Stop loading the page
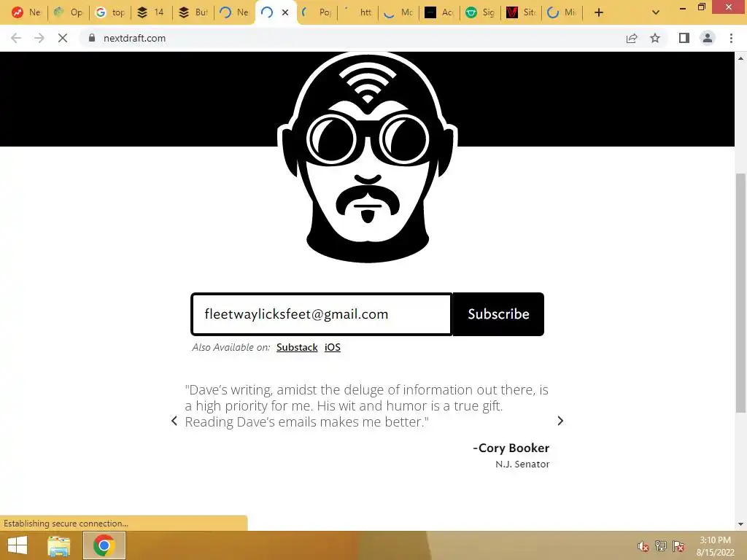Screen dimensions: 747x560 [x=63, y=38]
